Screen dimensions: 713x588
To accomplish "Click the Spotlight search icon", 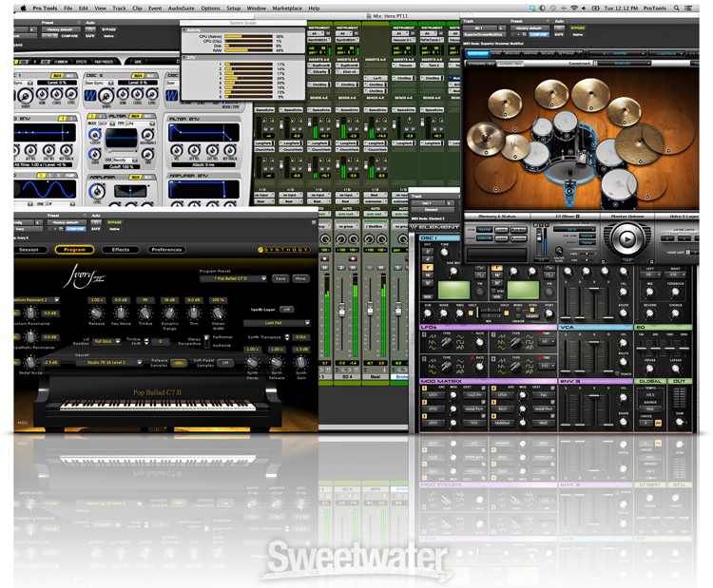I will tap(677, 9).
